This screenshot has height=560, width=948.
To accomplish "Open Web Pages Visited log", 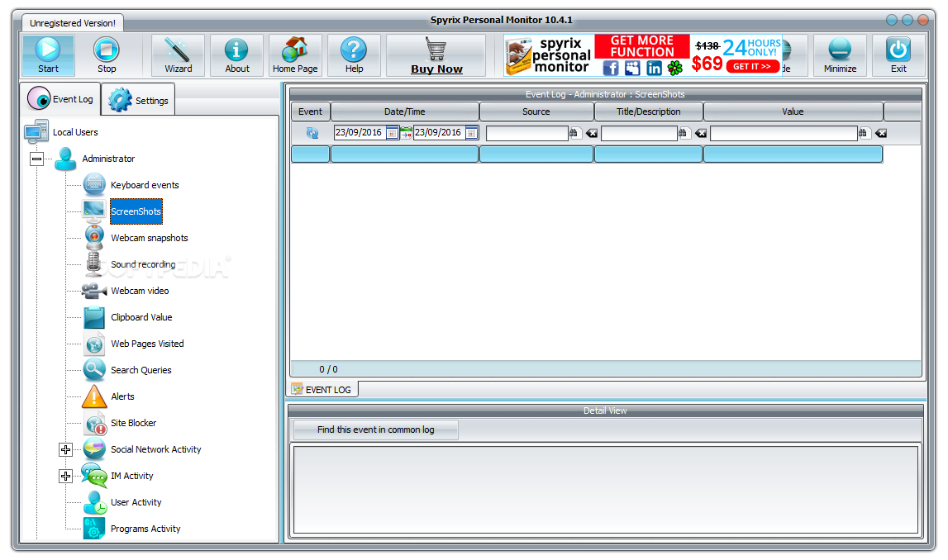I will [147, 344].
